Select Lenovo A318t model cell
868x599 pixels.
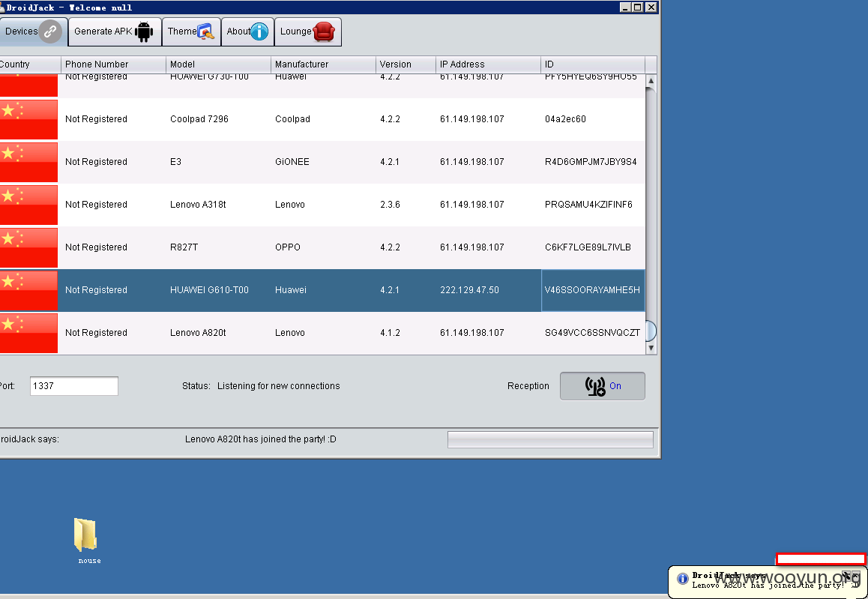pyautogui.click(x=219, y=204)
